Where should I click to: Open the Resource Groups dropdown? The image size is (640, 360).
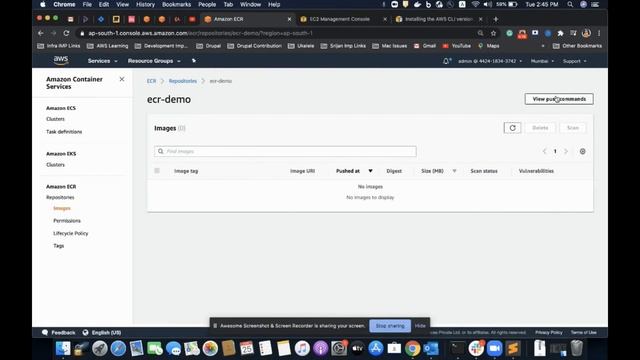pos(154,61)
